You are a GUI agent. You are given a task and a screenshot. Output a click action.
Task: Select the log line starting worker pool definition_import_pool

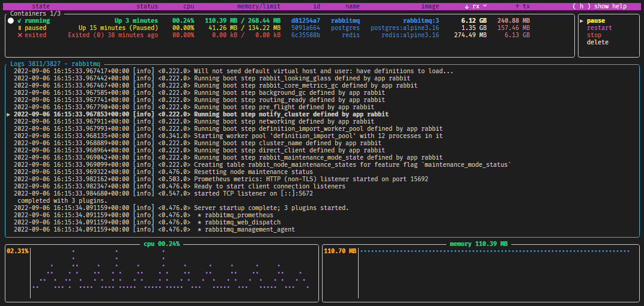(228, 136)
